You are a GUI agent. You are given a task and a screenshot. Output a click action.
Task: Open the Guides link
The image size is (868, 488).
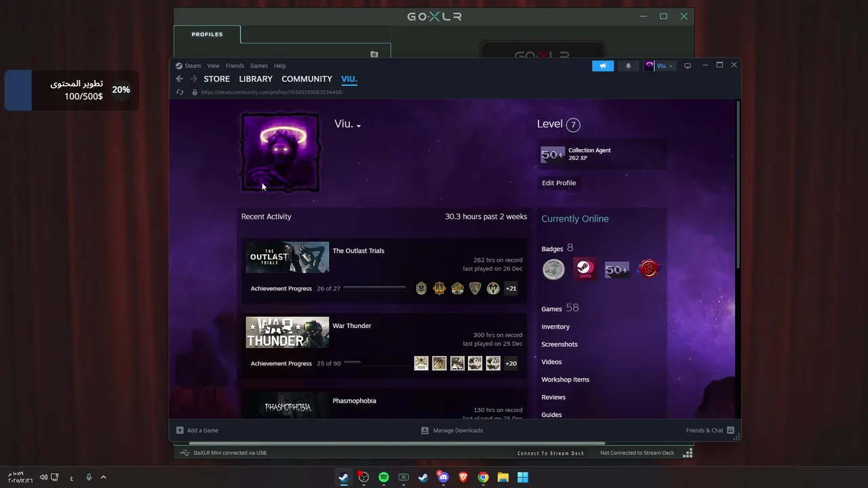(551, 415)
